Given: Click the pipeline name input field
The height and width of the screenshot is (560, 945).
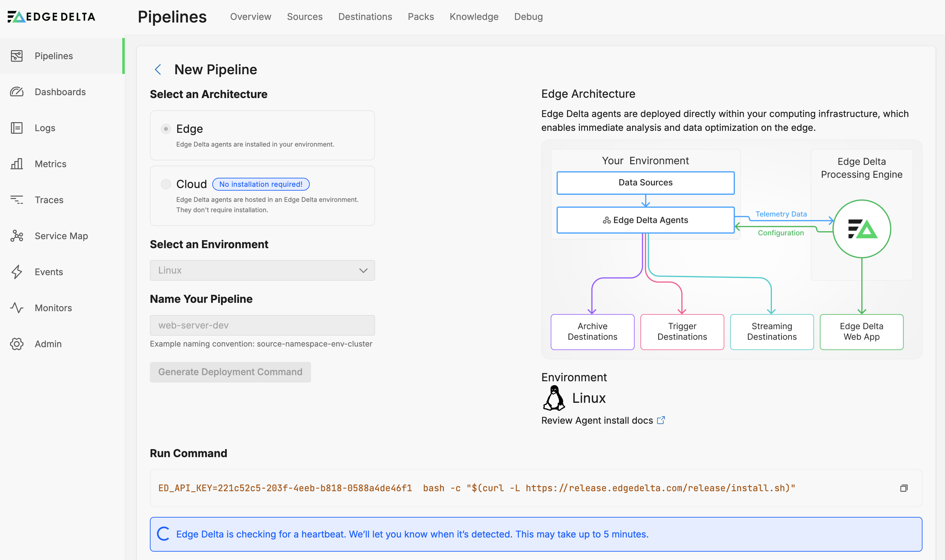Looking at the screenshot, I should coord(262,325).
